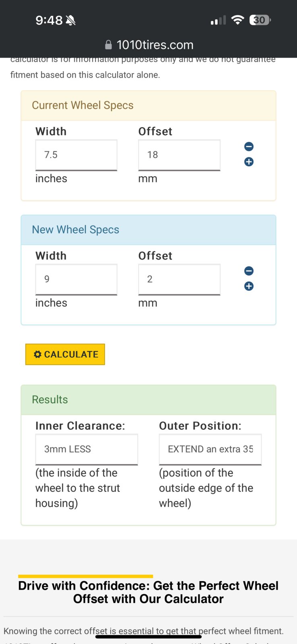
Task: Select the current wheel Width field
Action: (76, 155)
